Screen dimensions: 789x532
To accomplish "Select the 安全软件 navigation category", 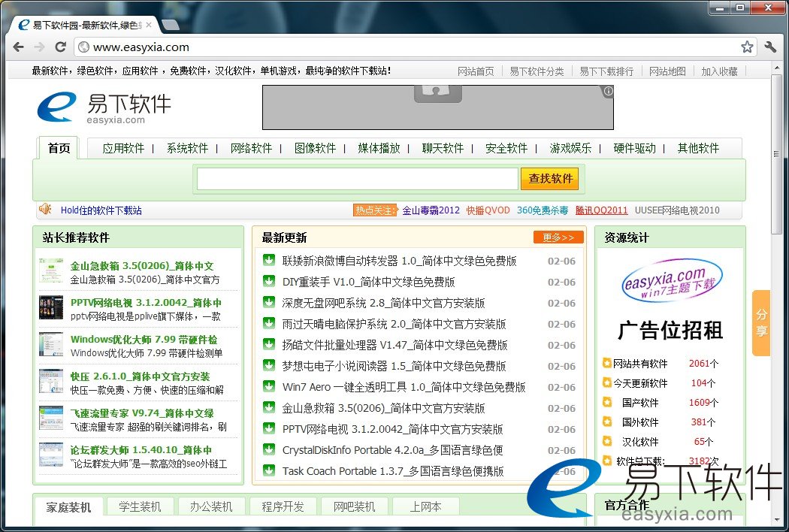I will pyautogui.click(x=506, y=148).
